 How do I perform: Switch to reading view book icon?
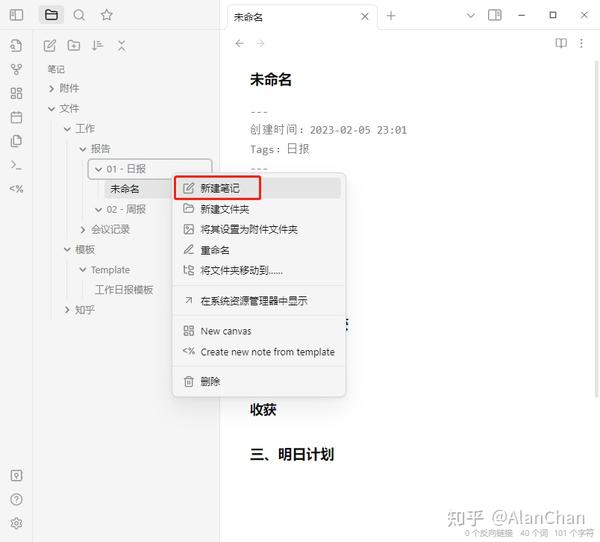coord(561,43)
